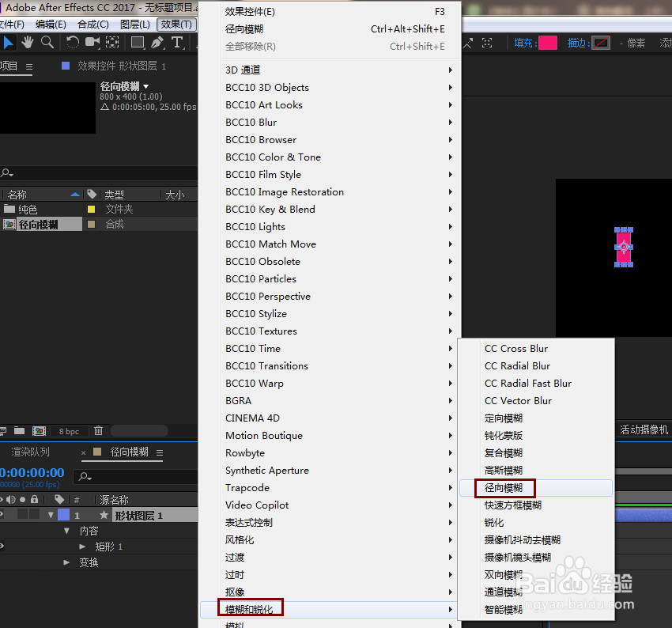Click the new folder icon in Project panel
Image resolution: width=672 pixels, height=628 pixels.
pyautogui.click(x=19, y=430)
